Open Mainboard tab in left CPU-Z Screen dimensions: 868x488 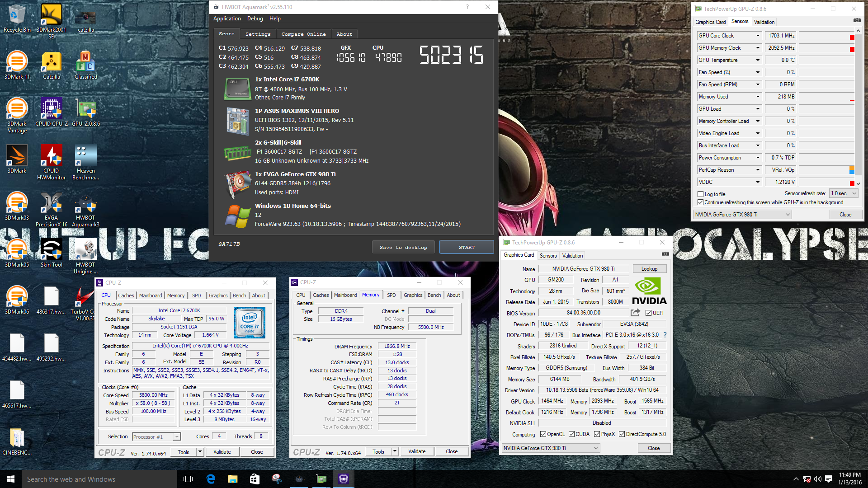click(151, 296)
